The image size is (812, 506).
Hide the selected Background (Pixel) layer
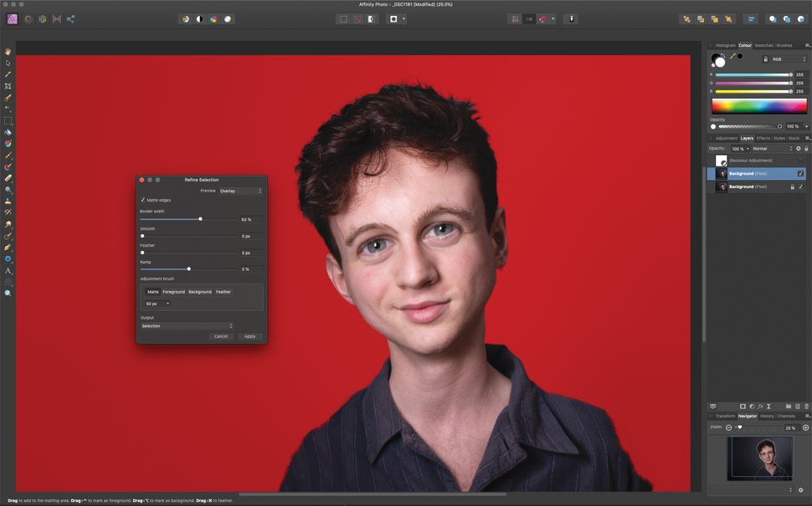click(x=799, y=173)
